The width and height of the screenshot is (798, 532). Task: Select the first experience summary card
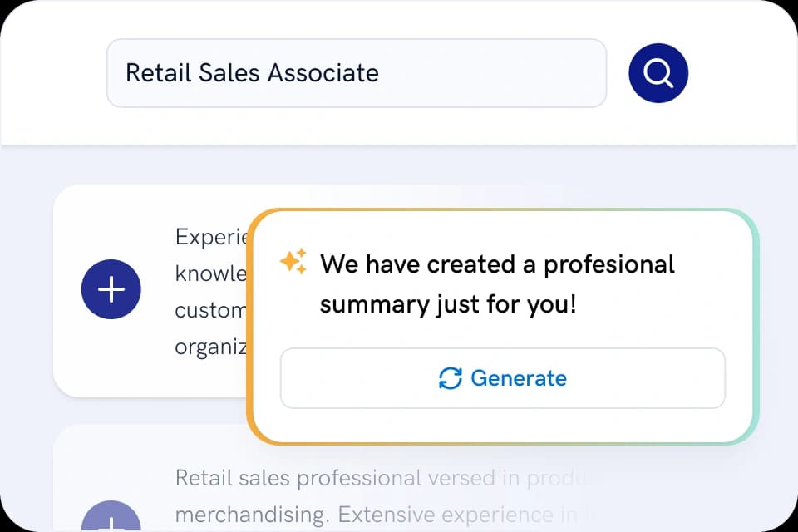150,289
